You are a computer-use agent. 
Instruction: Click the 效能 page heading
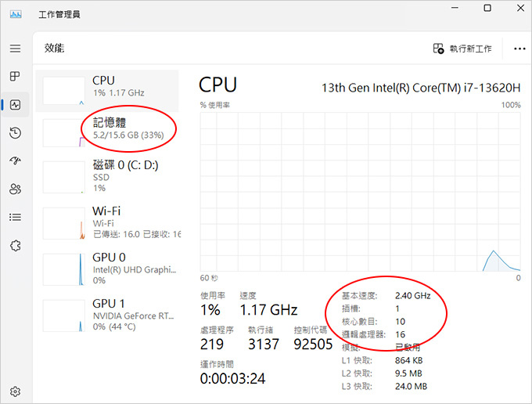(x=54, y=48)
